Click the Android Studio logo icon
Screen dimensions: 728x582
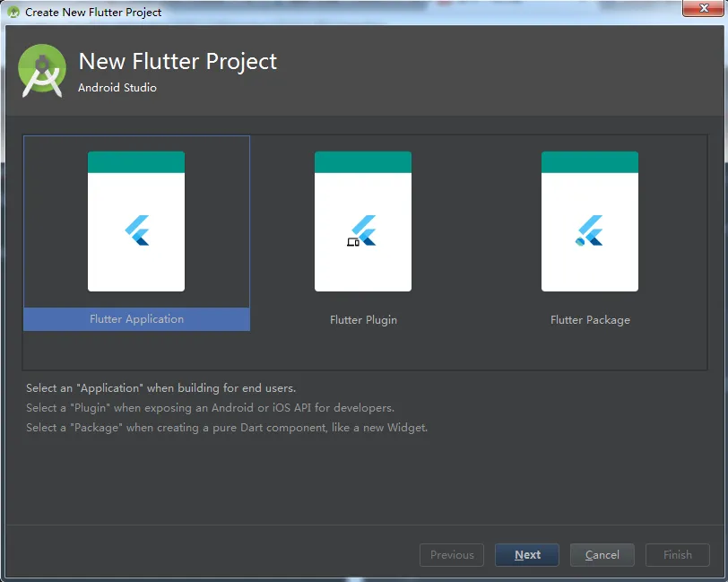coord(42,71)
